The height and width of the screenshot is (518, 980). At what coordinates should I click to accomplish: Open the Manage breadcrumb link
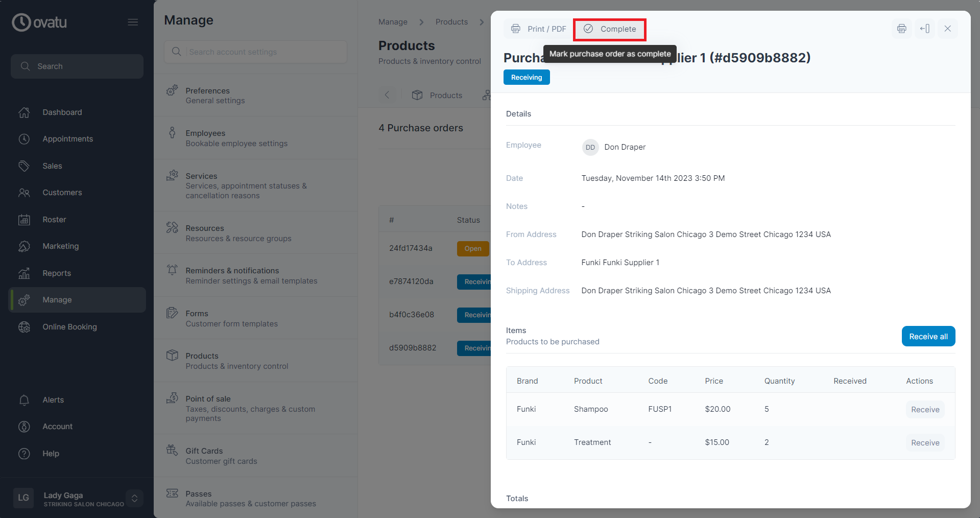coord(392,21)
